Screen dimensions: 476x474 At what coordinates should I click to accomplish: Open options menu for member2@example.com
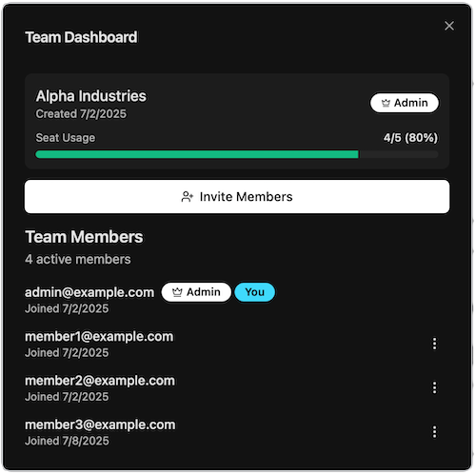tap(434, 387)
